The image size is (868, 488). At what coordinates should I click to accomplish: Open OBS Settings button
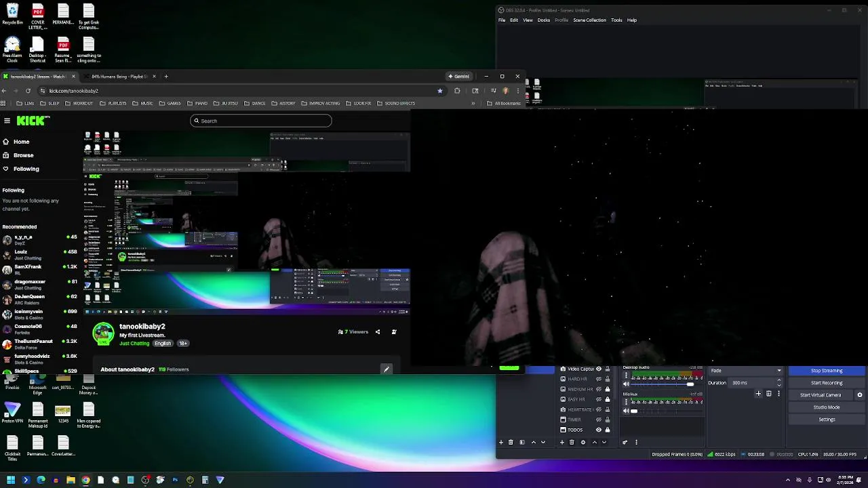tap(827, 420)
